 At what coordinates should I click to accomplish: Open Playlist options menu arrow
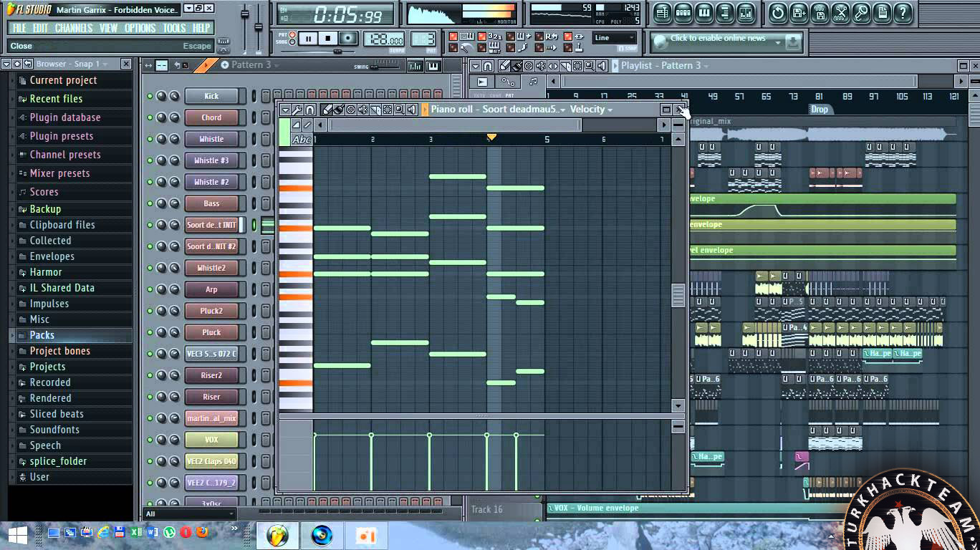pyautogui.click(x=475, y=66)
